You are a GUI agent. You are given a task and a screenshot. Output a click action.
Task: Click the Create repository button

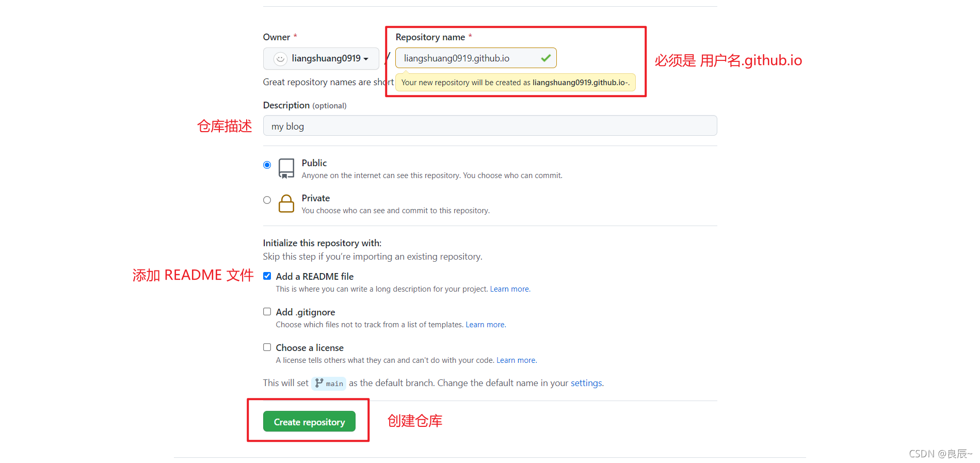click(x=309, y=422)
